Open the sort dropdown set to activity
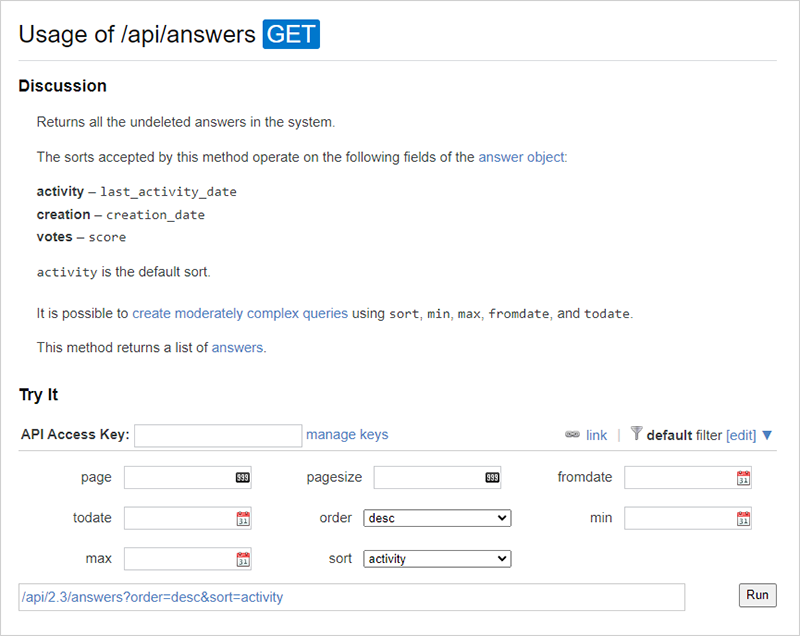Viewport: 800px width, 636px height. click(x=437, y=559)
